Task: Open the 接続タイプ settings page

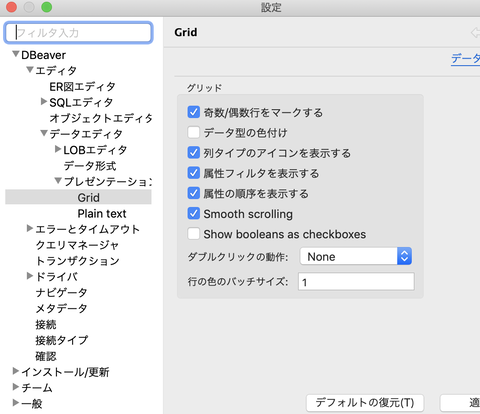Action: pyautogui.click(x=62, y=340)
